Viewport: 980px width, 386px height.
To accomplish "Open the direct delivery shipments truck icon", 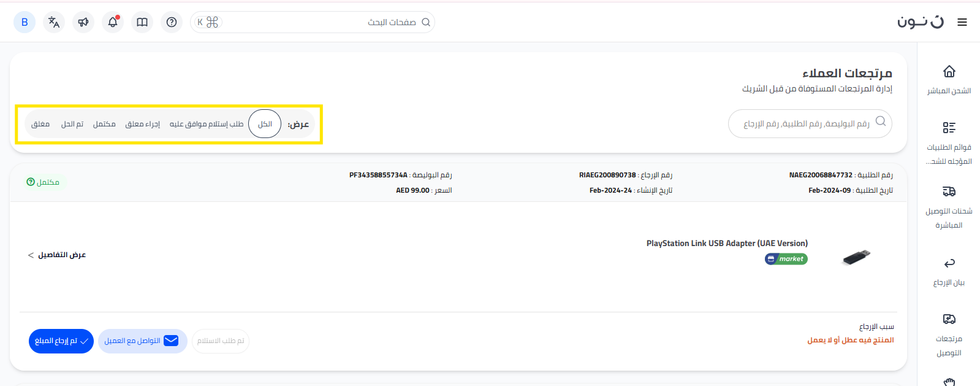I will 949,191.
